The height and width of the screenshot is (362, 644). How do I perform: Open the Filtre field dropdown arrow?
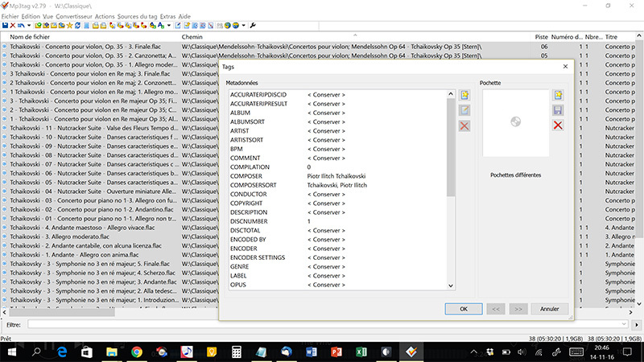(x=624, y=324)
